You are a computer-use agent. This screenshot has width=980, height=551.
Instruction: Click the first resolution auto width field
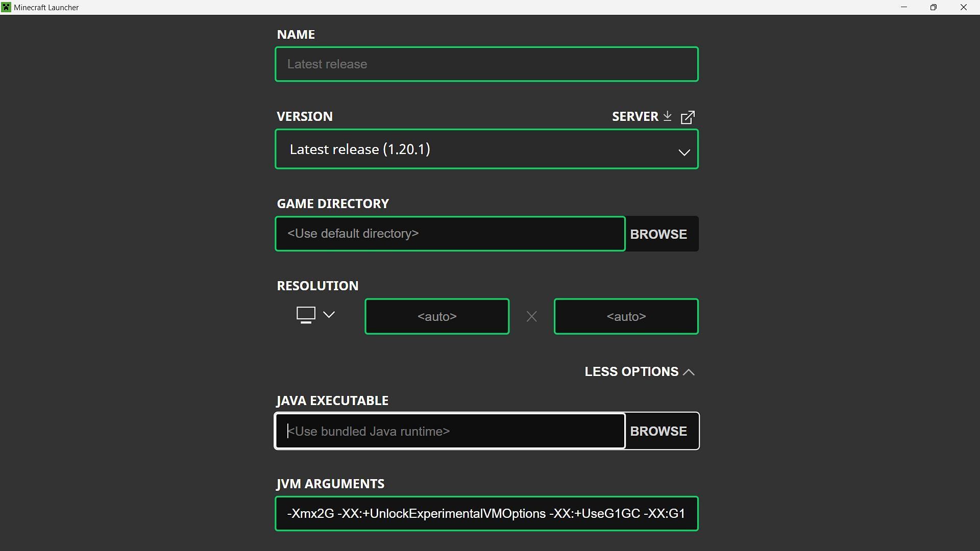point(437,316)
